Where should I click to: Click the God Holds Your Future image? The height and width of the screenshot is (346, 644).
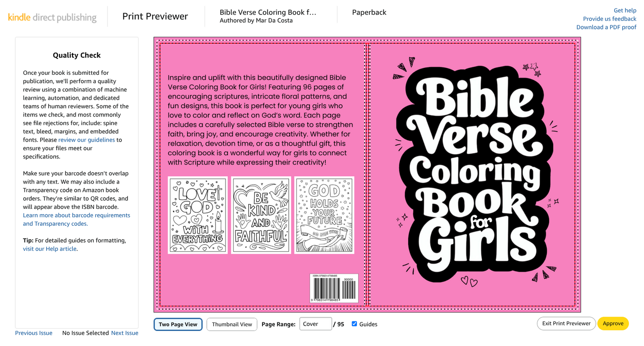pos(324,215)
